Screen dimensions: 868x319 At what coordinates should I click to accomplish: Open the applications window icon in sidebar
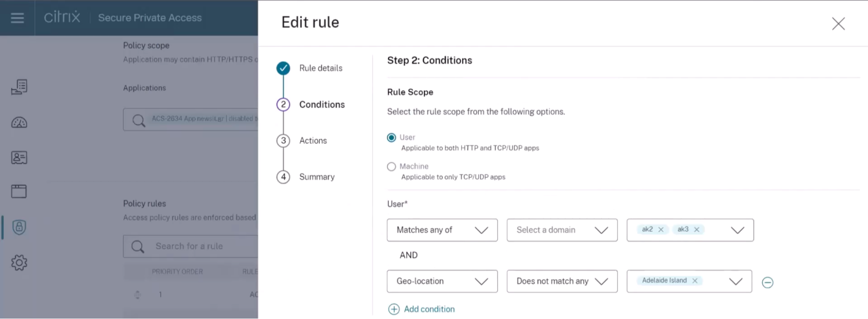click(19, 191)
